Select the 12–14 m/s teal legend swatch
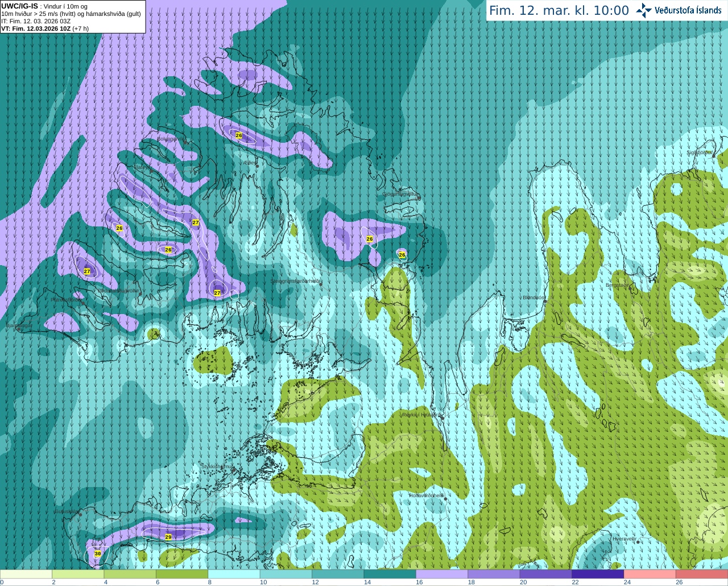This screenshot has height=586, width=728. [338, 574]
